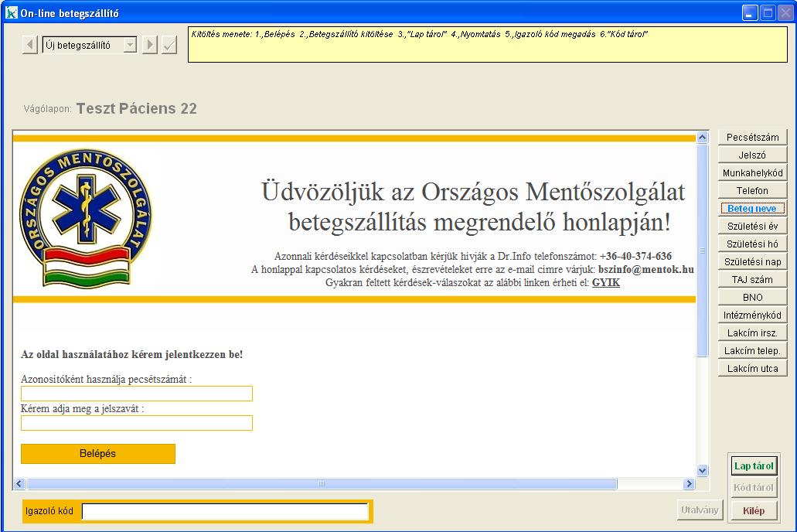Save the page with Lap tárol
The image size is (797, 532).
tap(753, 466)
